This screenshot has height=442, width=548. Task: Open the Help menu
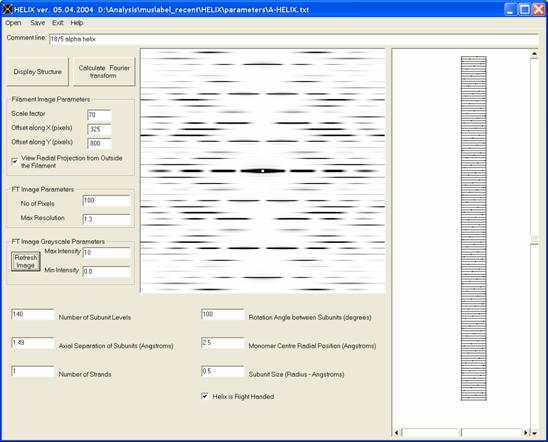[x=77, y=23]
